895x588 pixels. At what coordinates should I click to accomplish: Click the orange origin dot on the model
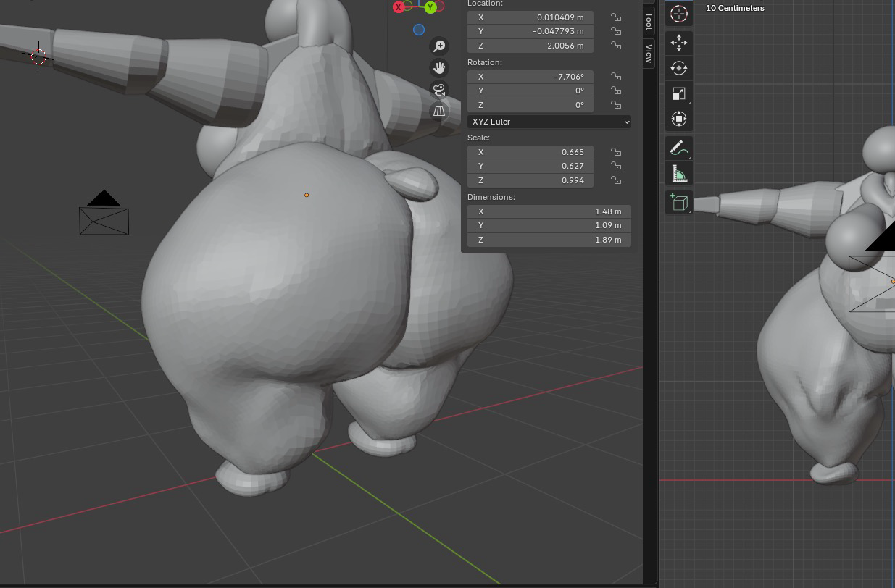point(307,195)
